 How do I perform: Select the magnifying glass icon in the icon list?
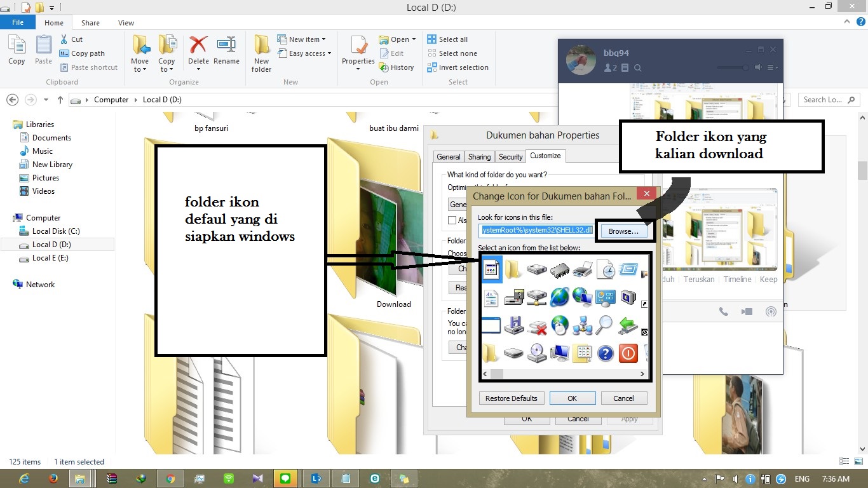(x=605, y=325)
